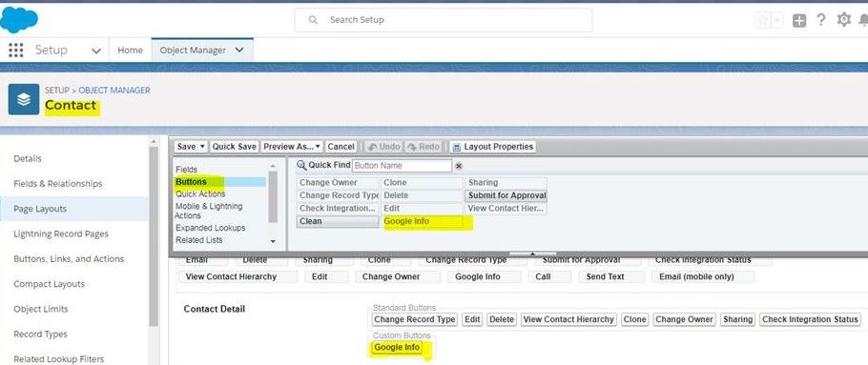Open the setup gear icon

click(843, 20)
